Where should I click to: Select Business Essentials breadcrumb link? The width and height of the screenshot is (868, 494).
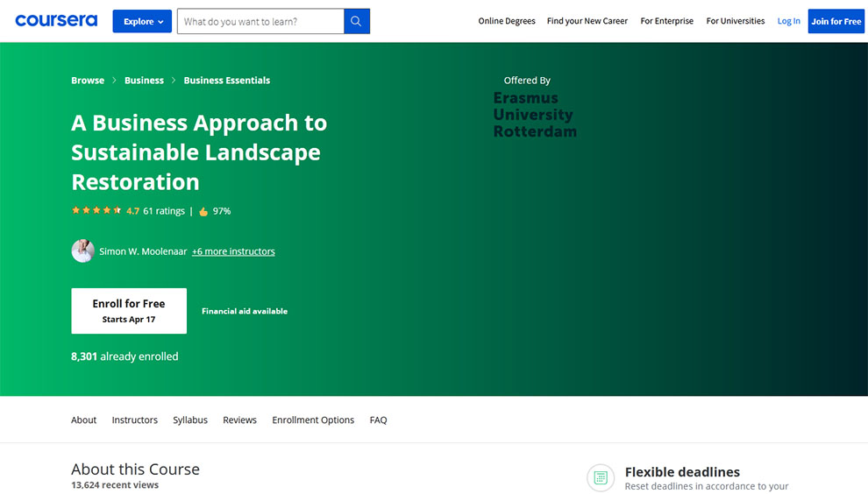click(x=227, y=81)
